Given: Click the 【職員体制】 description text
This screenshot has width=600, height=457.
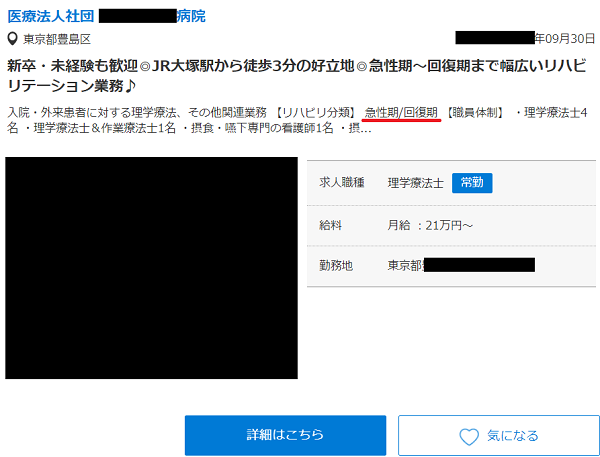Looking at the screenshot, I should coord(475,113).
